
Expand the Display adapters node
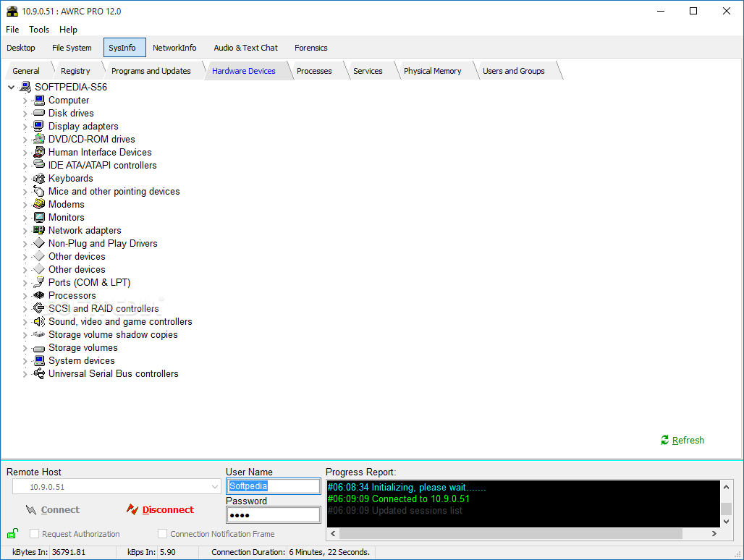[x=25, y=127]
